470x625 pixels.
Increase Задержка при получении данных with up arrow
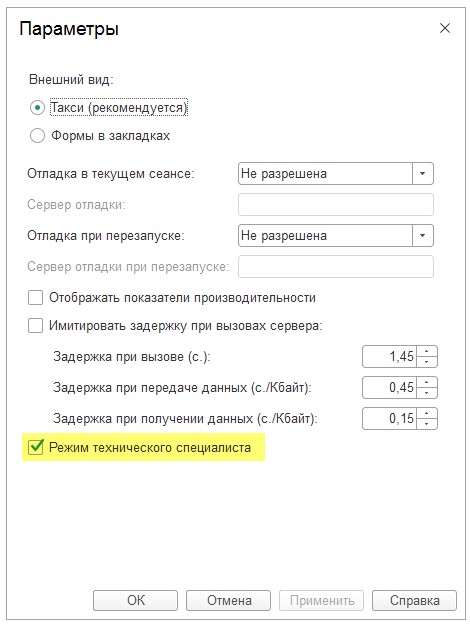click(x=427, y=413)
